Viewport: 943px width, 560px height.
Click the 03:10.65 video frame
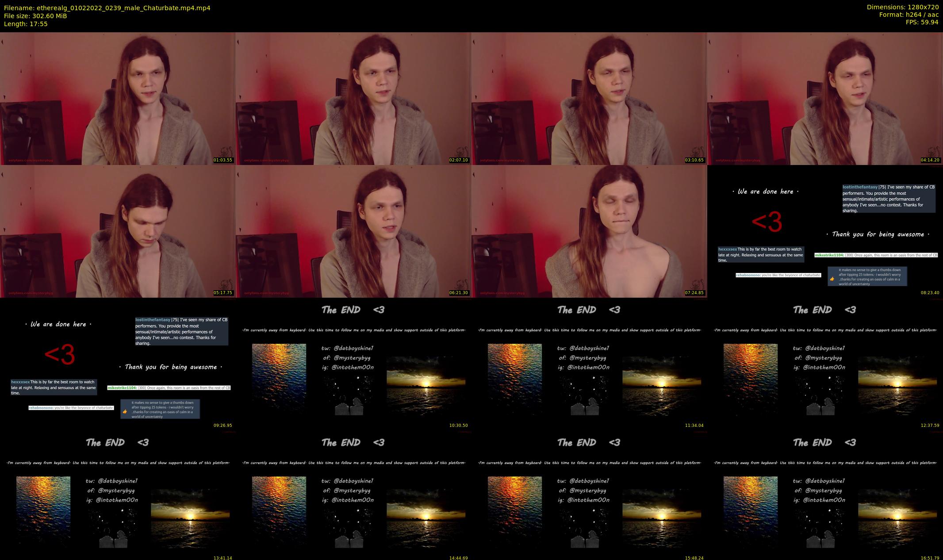[x=589, y=98]
